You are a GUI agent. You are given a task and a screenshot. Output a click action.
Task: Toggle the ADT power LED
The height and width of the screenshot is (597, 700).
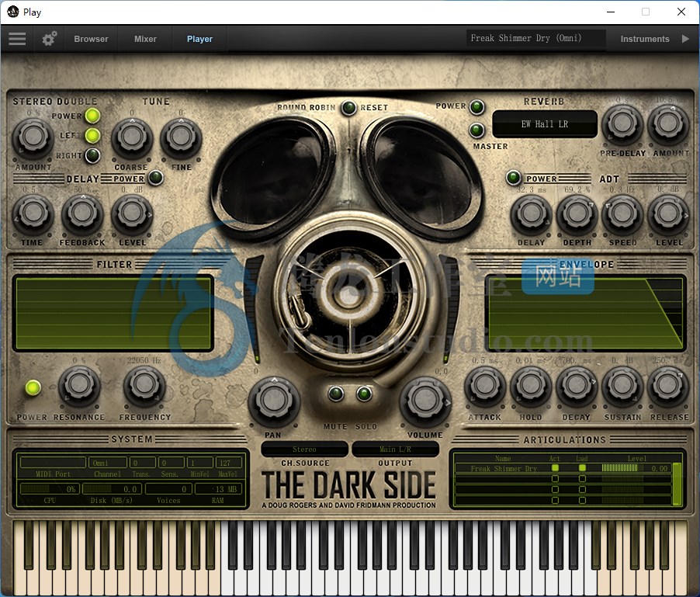(x=514, y=178)
